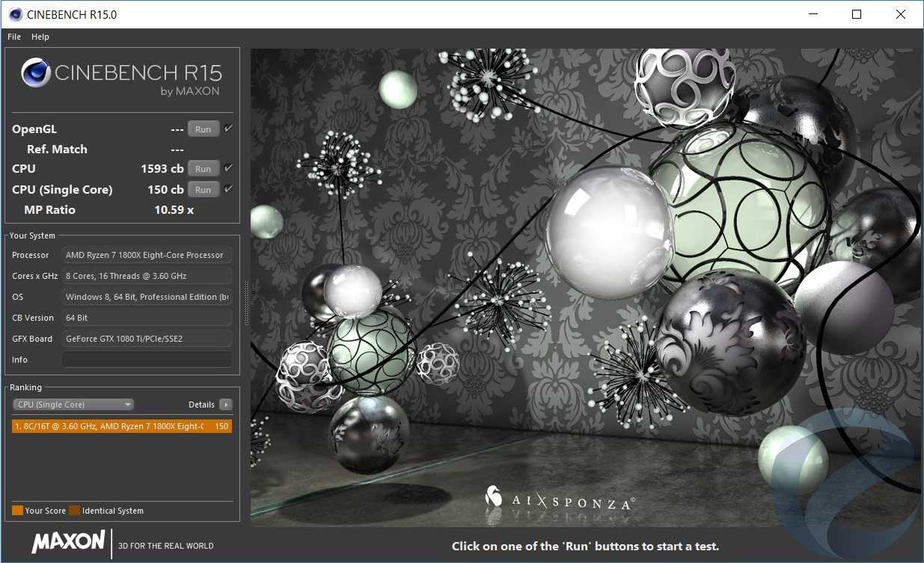Click the empty Info text field
Viewport: 924px width, 563px height.
point(147,360)
